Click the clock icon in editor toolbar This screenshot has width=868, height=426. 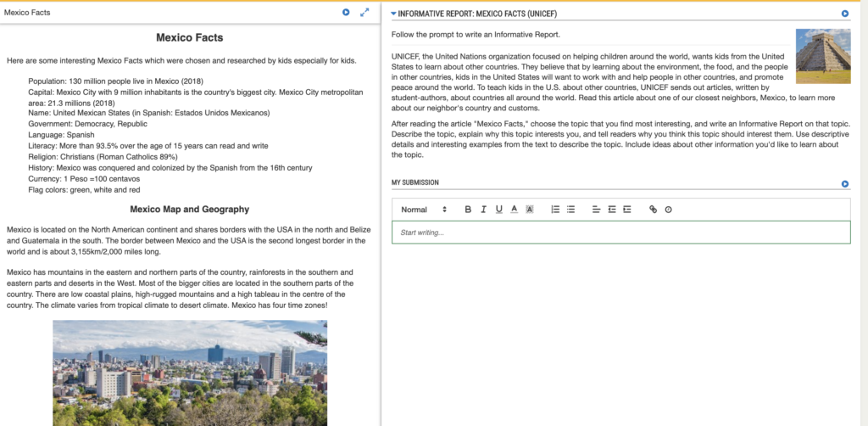coord(668,210)
